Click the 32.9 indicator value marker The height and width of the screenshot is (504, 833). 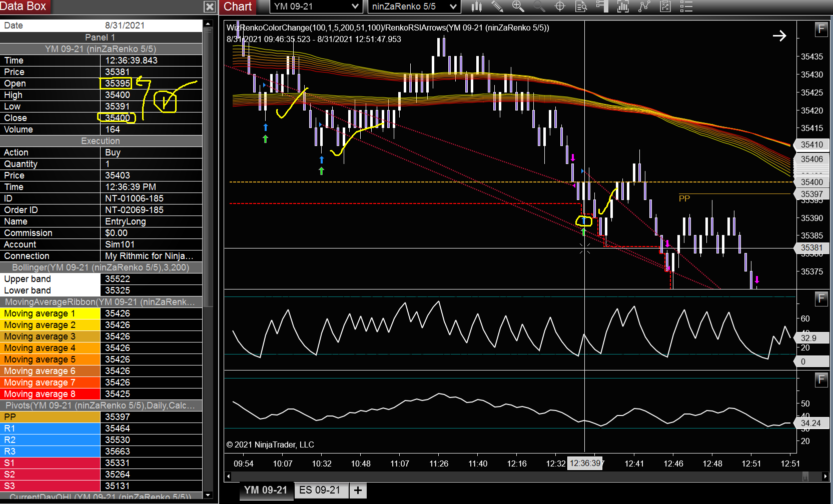(810, 338)
